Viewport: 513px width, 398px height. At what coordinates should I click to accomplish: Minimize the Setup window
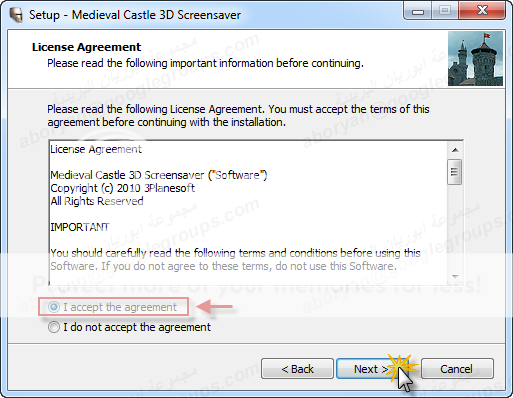pyautogui.click(x=418, y=11)
